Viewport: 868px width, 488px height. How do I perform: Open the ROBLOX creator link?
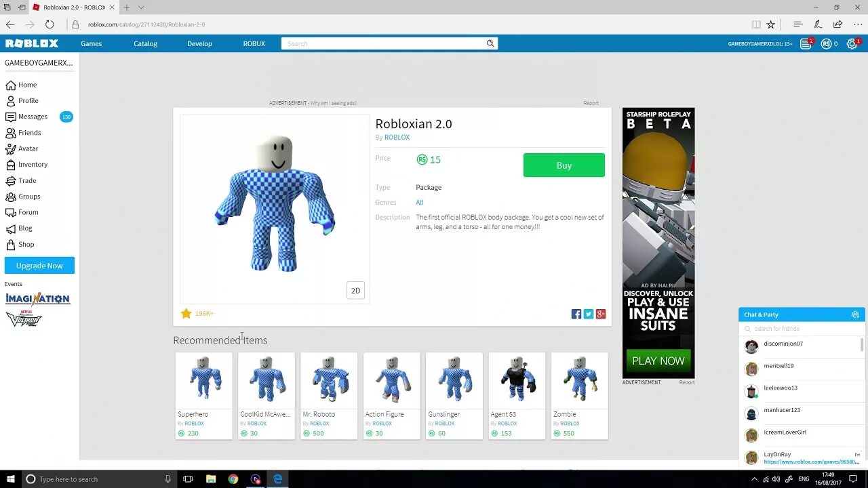397,138
